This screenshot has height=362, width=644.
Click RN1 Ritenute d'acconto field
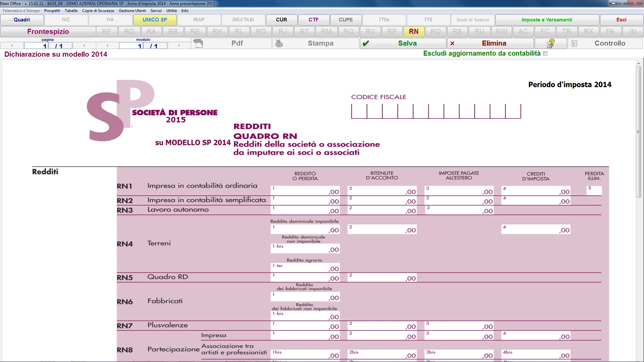(x=382, y=191)
